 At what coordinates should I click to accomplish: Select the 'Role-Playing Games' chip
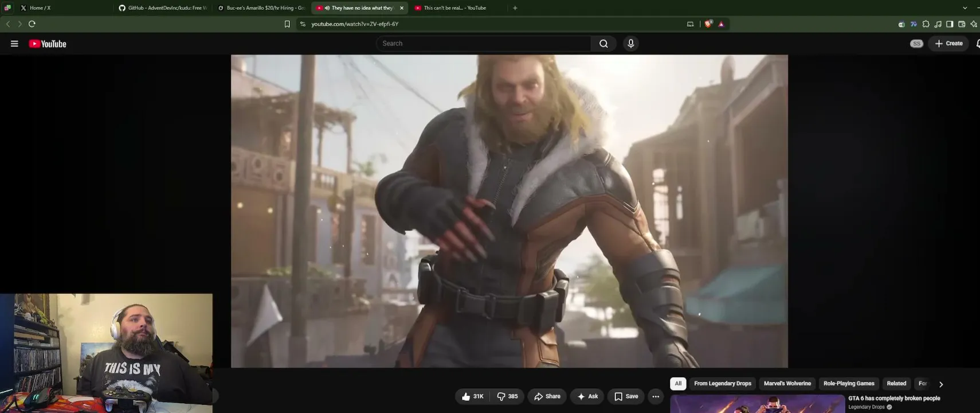849,384
